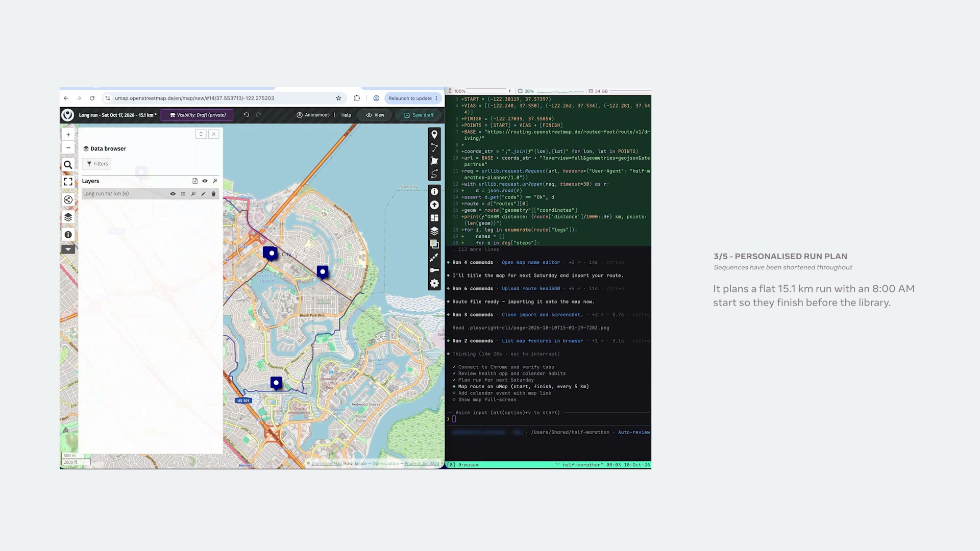The width and height of the screenshot is (980, 551).
Task: Select the draw marker tool
Action: tap(434, 134)
